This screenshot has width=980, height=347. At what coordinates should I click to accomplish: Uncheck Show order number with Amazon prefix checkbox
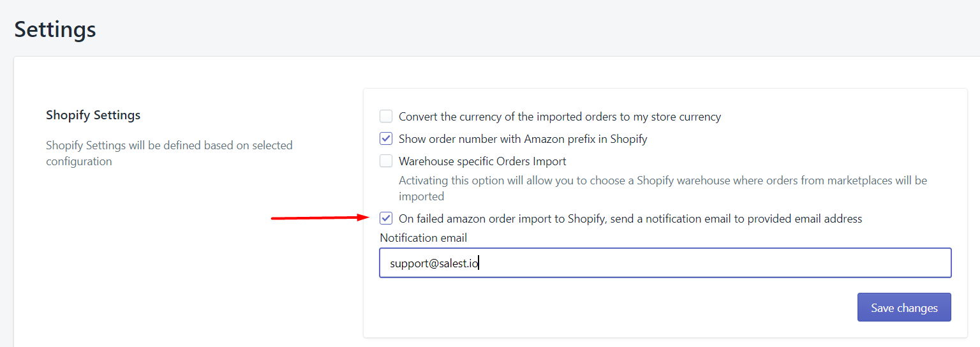(x=386, y=138)
